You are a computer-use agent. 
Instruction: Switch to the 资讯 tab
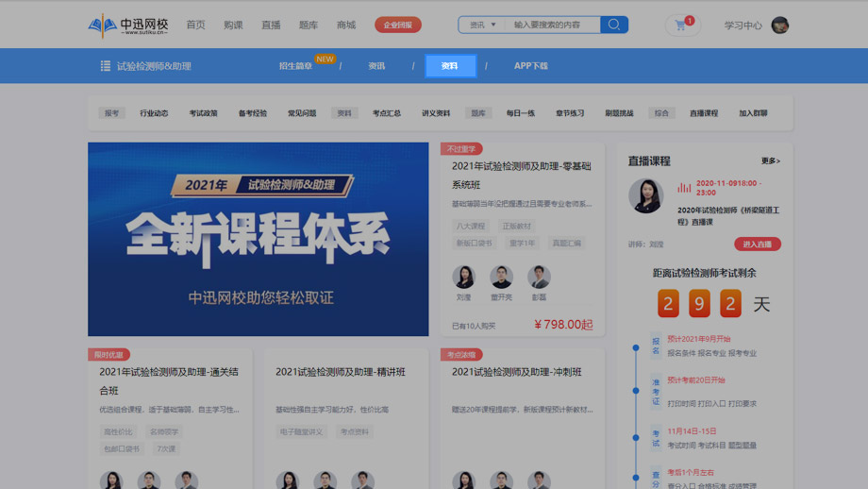point(376,66)
